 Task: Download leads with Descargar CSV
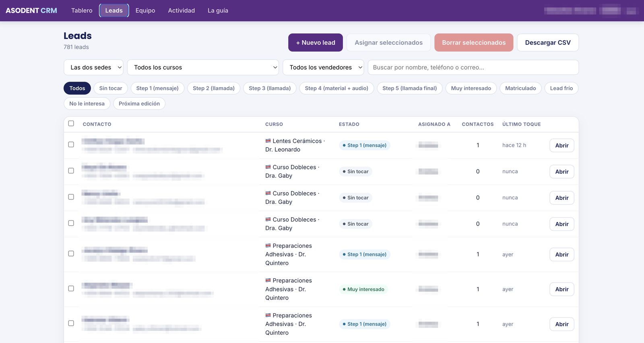548,43
